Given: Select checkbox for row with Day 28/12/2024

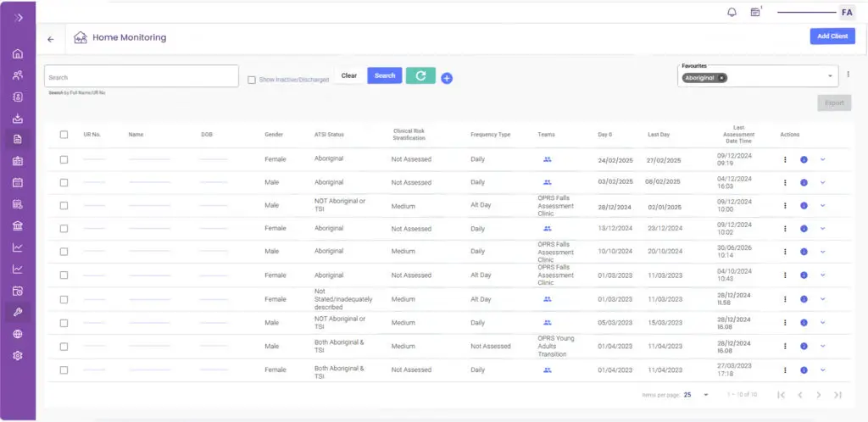Looking at the screenshot, I should (64, 205).
